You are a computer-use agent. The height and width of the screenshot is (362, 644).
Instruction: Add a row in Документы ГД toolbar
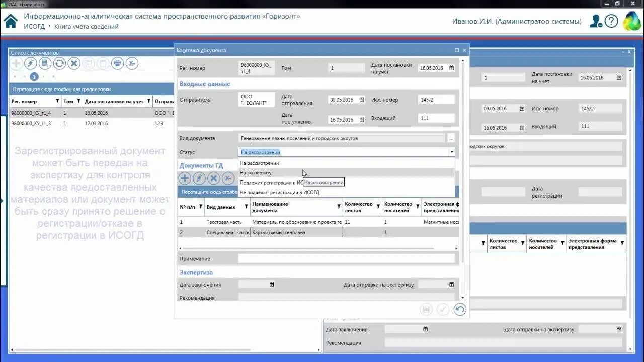(185, 178)
